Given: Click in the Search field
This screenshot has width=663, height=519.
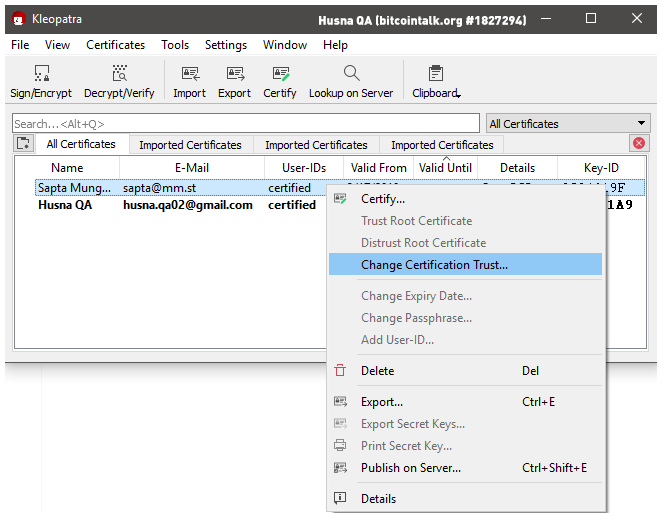Looking at the screenshot, I should [x=246, y=124].
